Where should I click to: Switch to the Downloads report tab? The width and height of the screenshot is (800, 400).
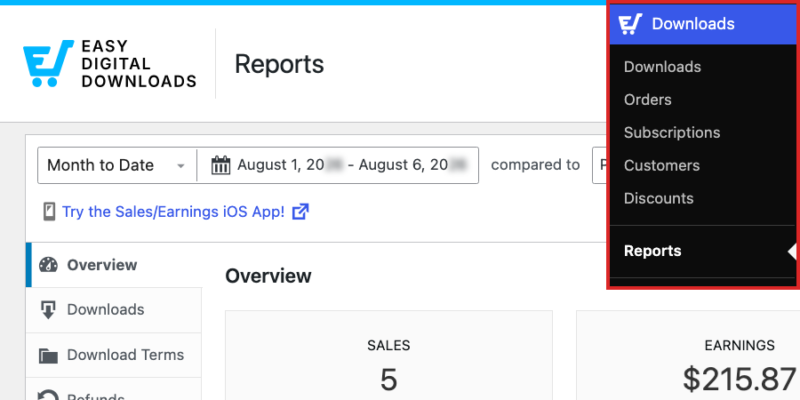114,310
